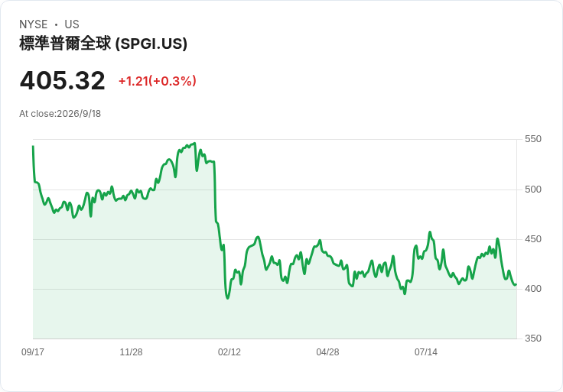This screenshot has height=392, width=563.
Task: Click the 07/14 date axis label
Action: point(426,352)
